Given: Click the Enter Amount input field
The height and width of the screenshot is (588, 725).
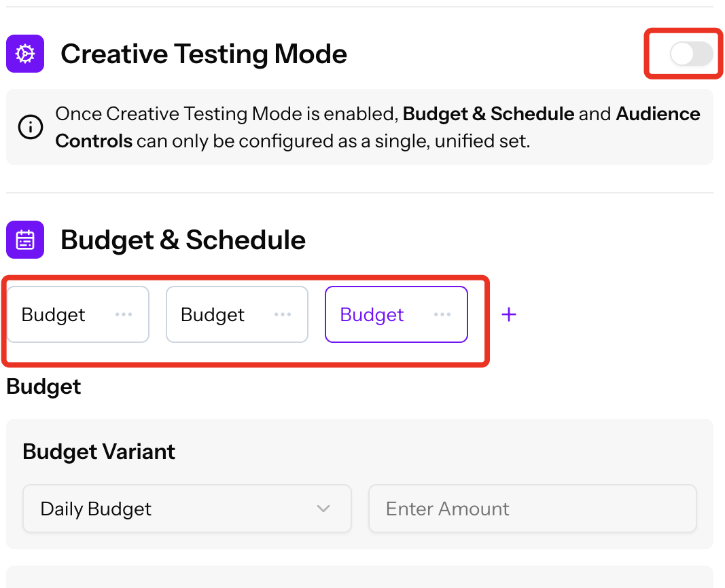Looking at the screenshot, I should (x=532, y=508).
